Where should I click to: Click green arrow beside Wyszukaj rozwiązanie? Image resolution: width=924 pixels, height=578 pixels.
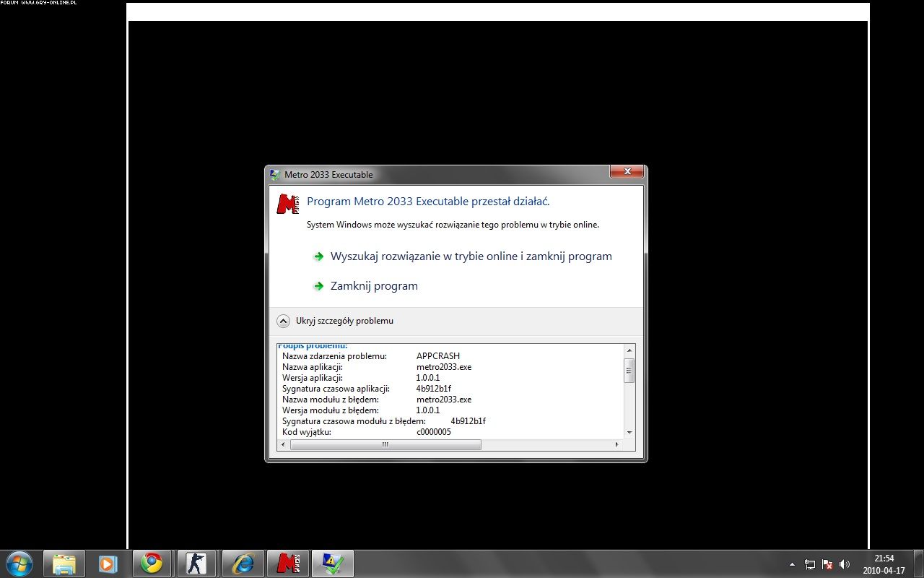click(x=318, y=256)
